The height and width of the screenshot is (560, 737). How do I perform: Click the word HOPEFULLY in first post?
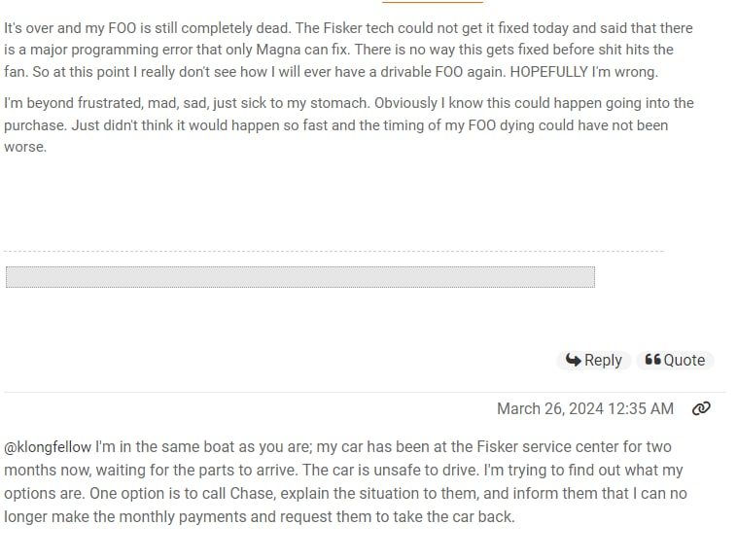549,72
